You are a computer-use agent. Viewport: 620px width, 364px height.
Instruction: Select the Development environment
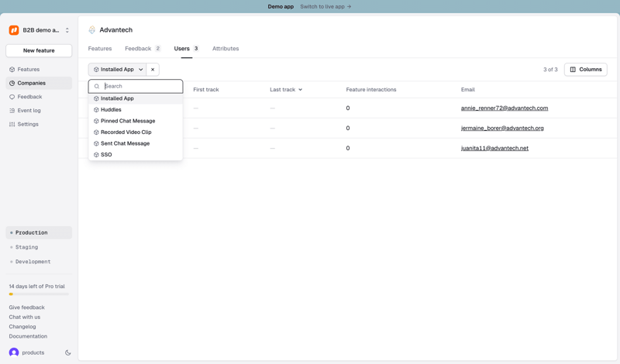point(39,262)
